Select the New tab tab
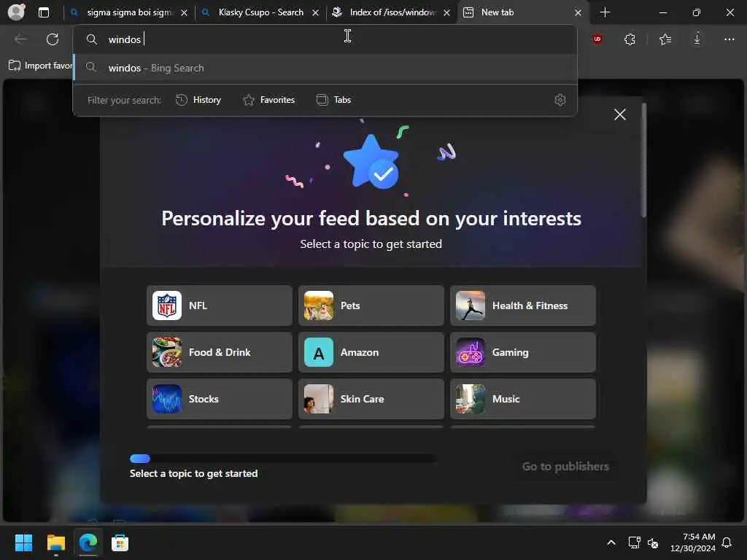This screenshot has width=747, height=560. (516, 12)
